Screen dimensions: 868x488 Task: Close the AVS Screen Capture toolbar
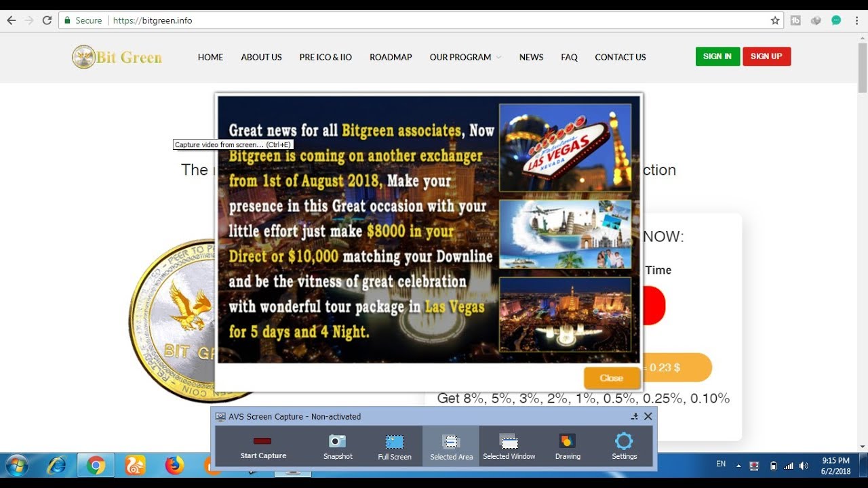coord(648,416)
